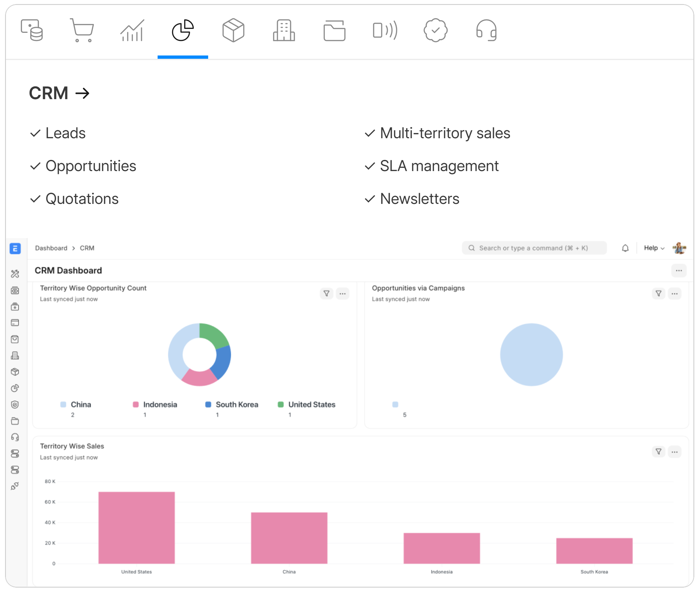Select the building assets icon

284,30
